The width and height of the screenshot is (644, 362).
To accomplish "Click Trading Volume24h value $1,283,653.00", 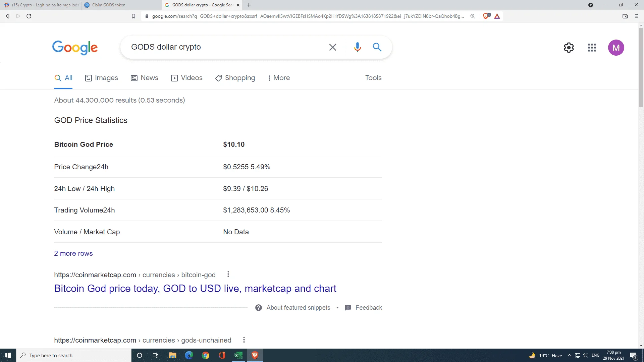I will [x=246, y=210].
